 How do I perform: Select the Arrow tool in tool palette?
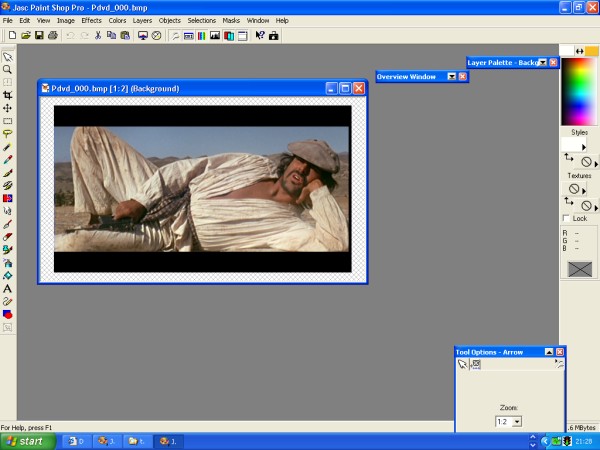click(8, 57)
